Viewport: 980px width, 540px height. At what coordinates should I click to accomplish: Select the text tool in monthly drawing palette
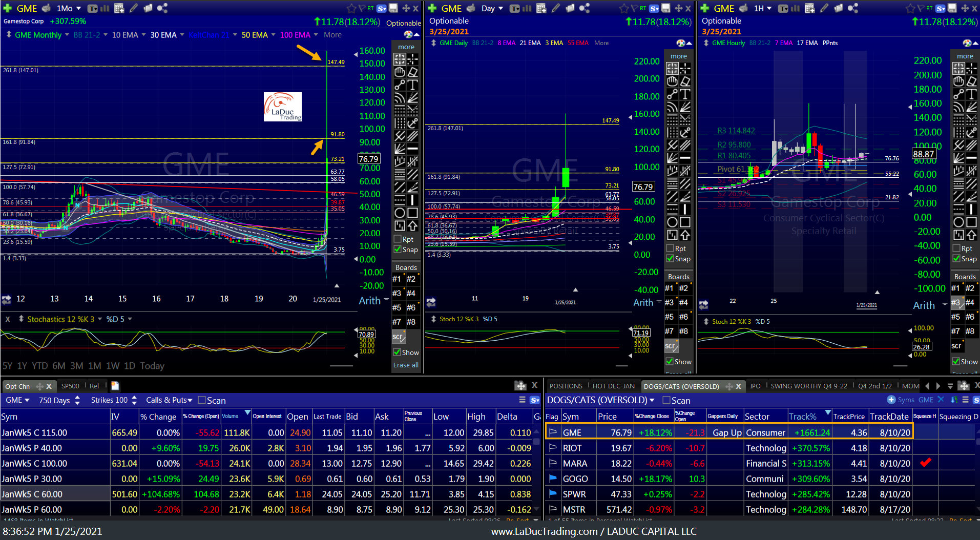[x=412, y=85]
